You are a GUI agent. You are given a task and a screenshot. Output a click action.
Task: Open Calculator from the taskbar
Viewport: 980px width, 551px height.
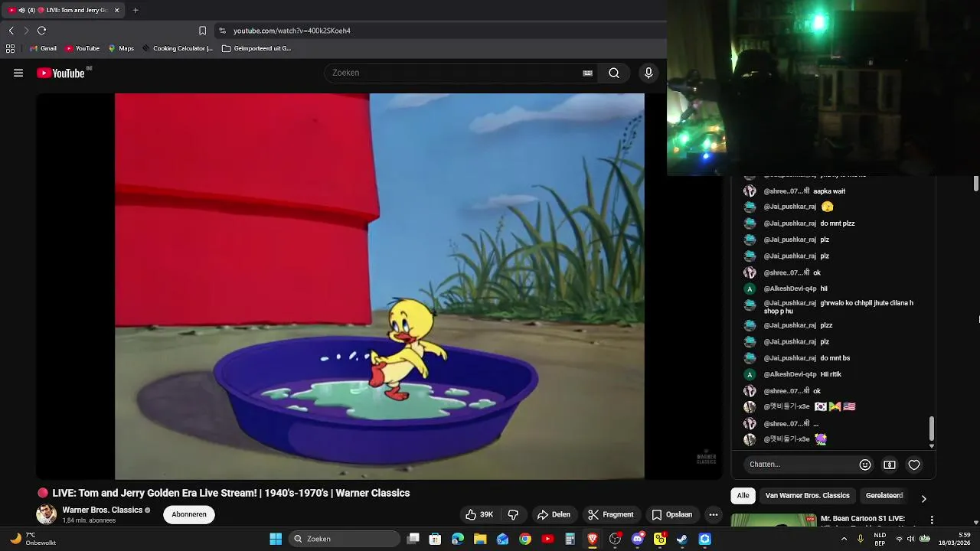570,539
